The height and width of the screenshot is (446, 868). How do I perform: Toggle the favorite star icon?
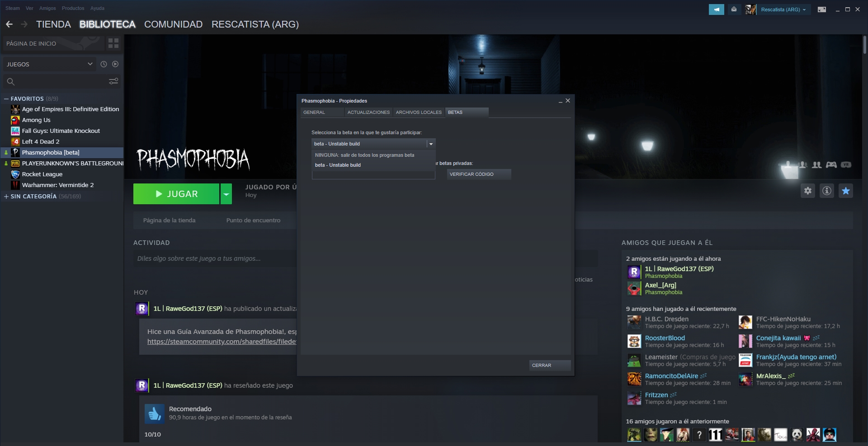(846, 191)
